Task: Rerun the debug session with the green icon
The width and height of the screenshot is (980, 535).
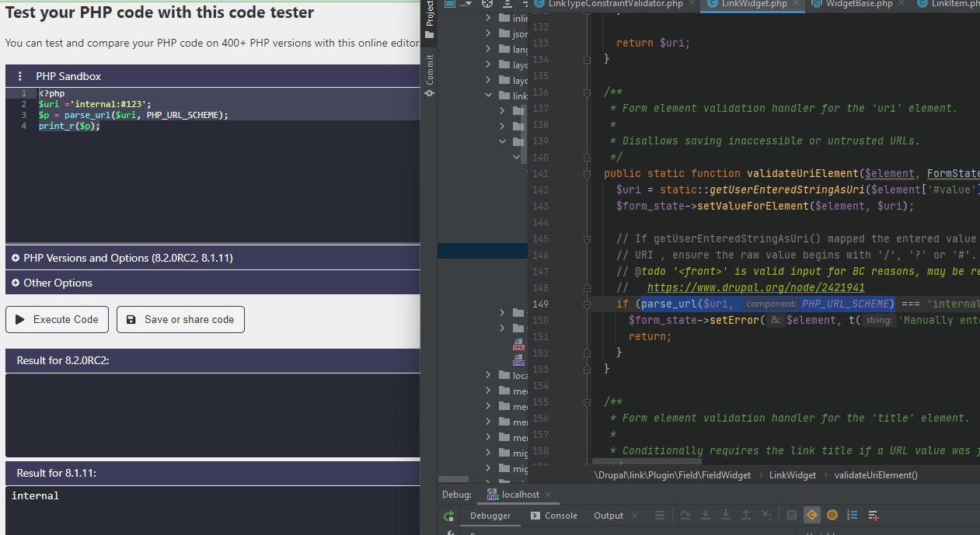Action: coord(448,516)
